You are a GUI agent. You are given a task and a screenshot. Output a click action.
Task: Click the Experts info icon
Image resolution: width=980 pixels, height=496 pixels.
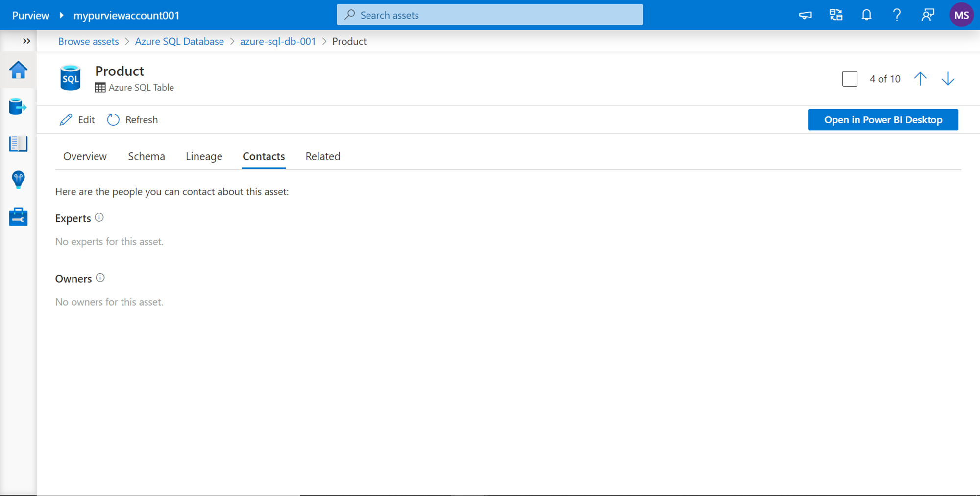(x=99, y=217)
